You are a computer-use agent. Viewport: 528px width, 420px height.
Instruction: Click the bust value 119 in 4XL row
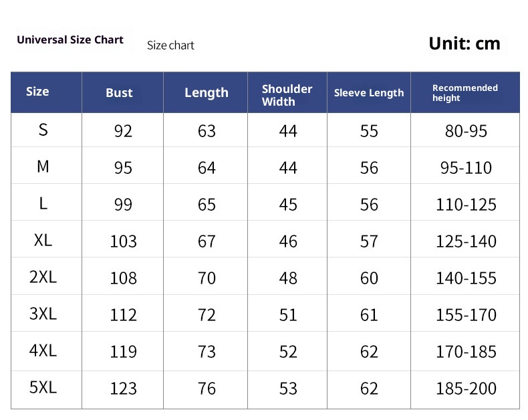pos(123,351)
